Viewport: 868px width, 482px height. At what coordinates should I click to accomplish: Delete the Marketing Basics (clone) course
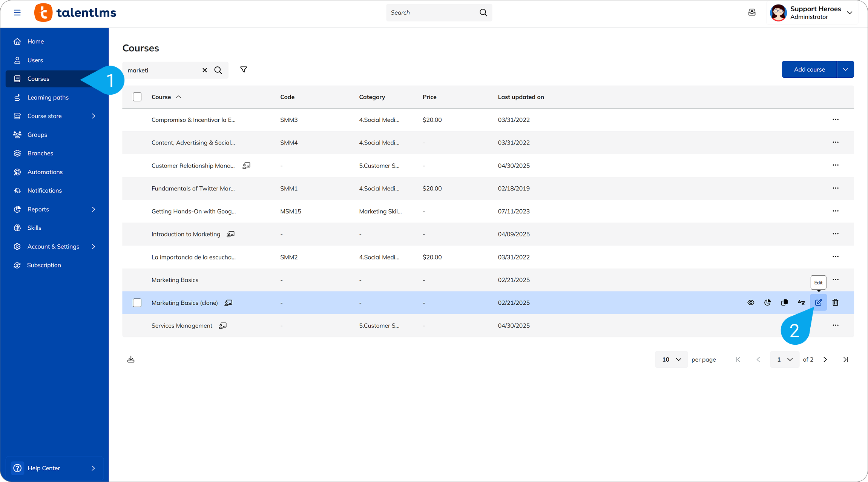pos(835,302)
